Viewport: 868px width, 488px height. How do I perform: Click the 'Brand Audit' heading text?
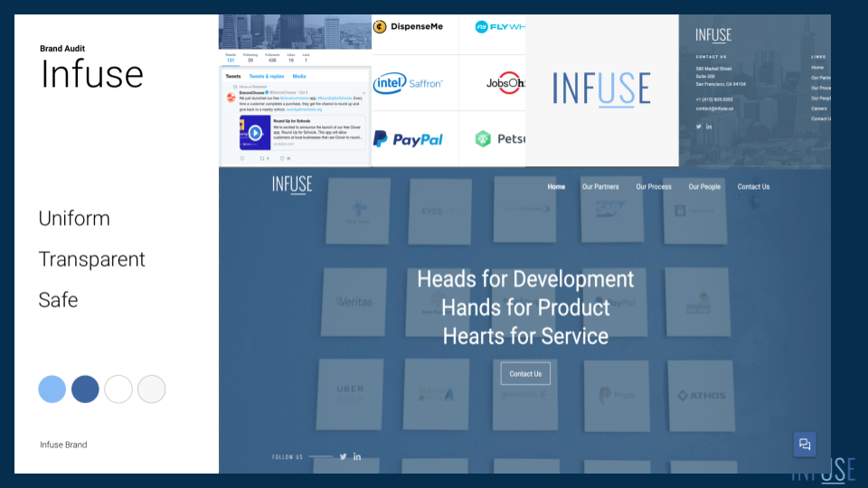[x=62, y=49]
